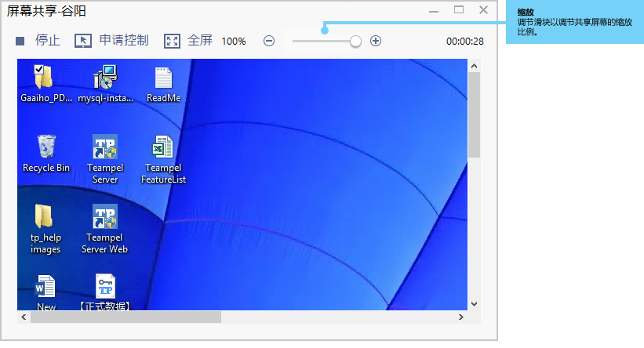
Task: Click the zoom out minus icon
Action: (x=269, y=41)
